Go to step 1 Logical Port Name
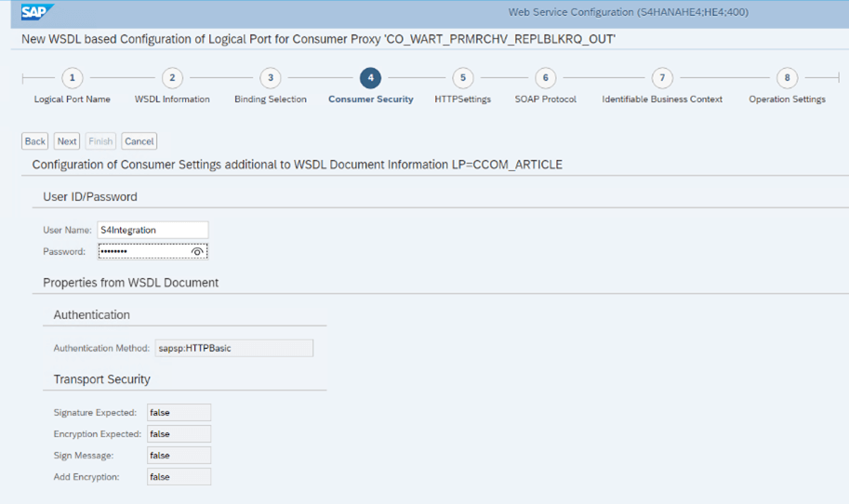The height and width of the screenshot is (504, 849). tap(72, 78)
